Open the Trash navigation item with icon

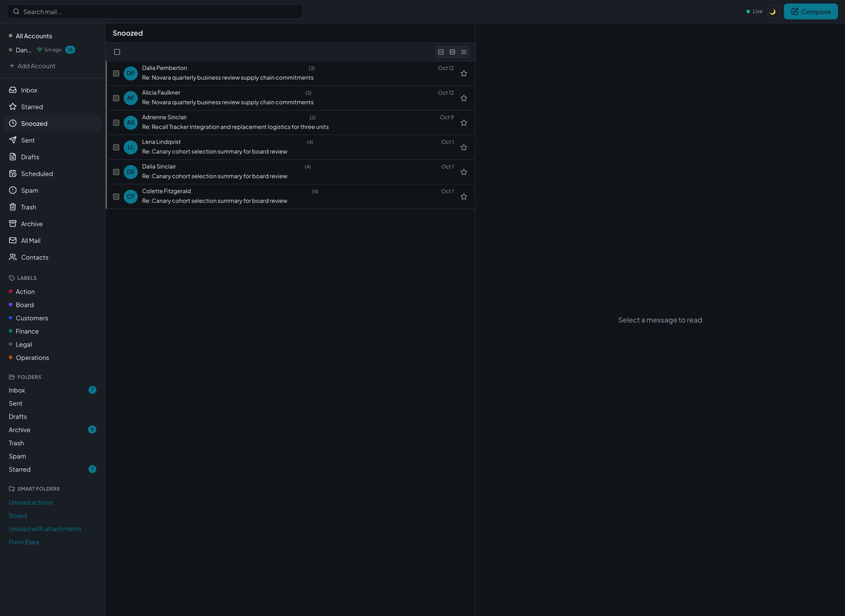tap(53, 207)
